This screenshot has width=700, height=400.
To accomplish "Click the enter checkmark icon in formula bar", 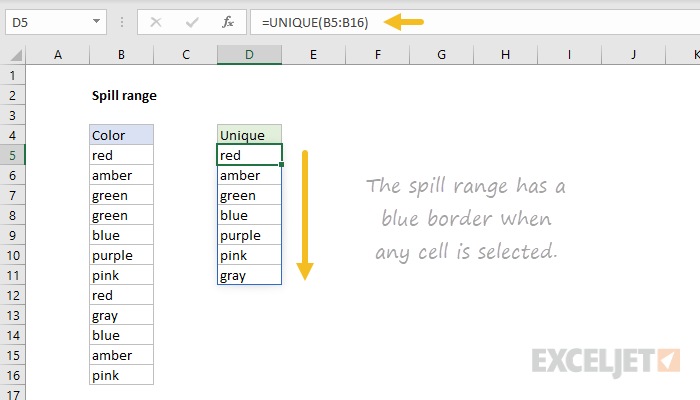I will coord(190,22).
